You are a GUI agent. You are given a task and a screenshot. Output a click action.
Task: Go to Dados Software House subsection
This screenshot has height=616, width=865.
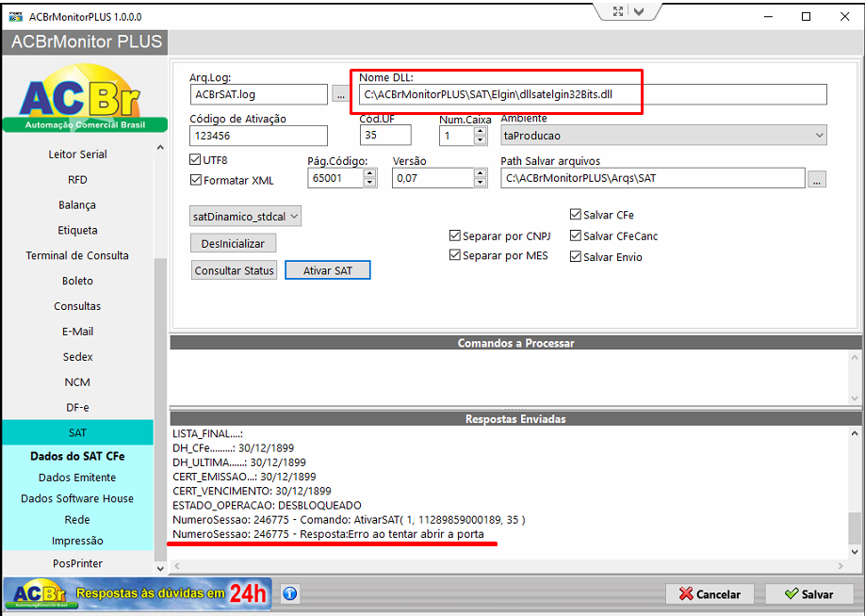click(x=78, y=498)
